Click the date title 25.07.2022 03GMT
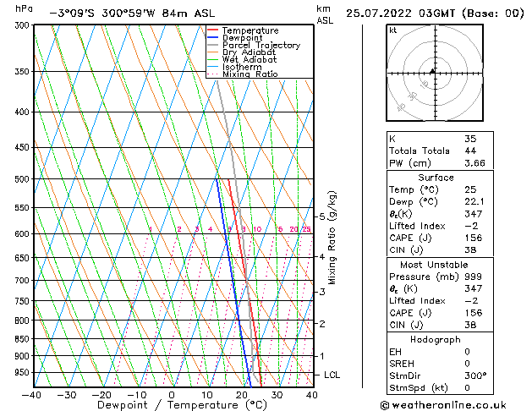This screenshot has width=532, height=411. tap(400, 14)
